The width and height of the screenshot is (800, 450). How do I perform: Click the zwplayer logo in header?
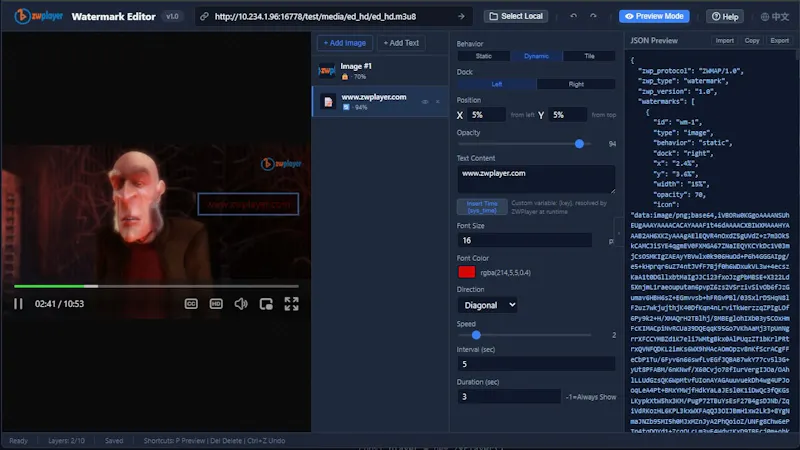[39, 16]
